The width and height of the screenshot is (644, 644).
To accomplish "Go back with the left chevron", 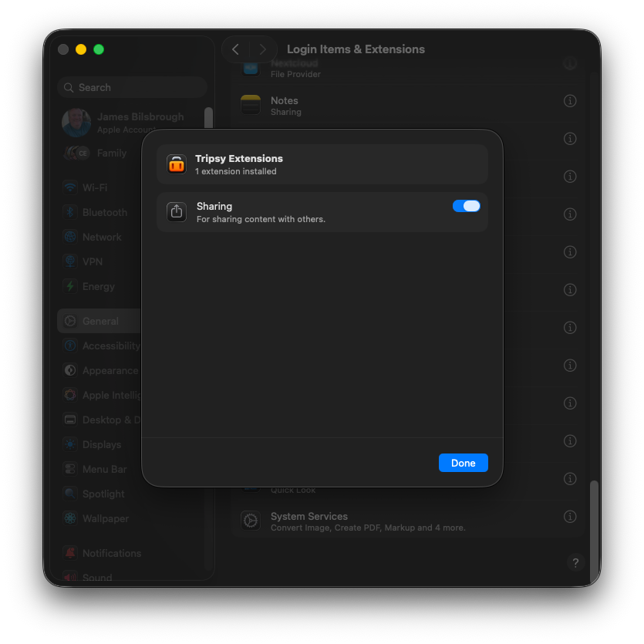I will point(235,49).
